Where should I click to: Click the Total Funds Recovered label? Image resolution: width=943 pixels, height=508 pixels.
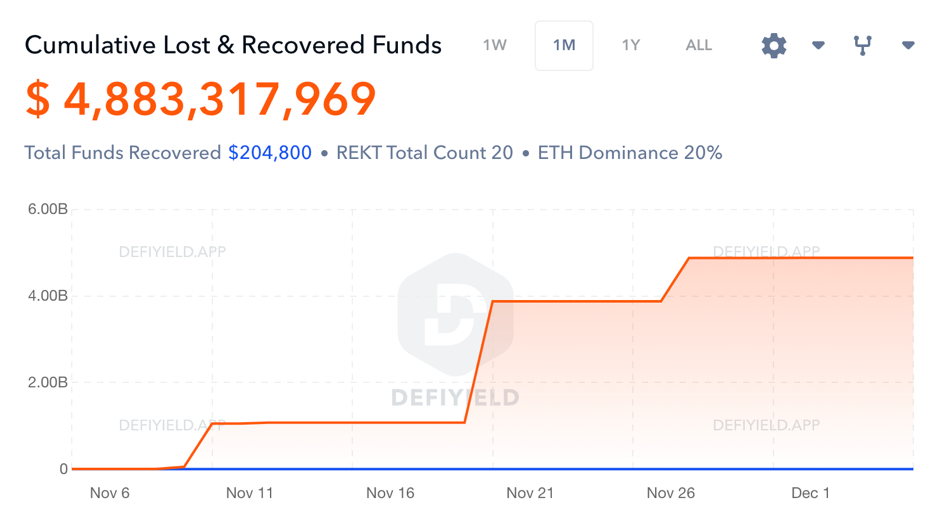pos(123,153)
